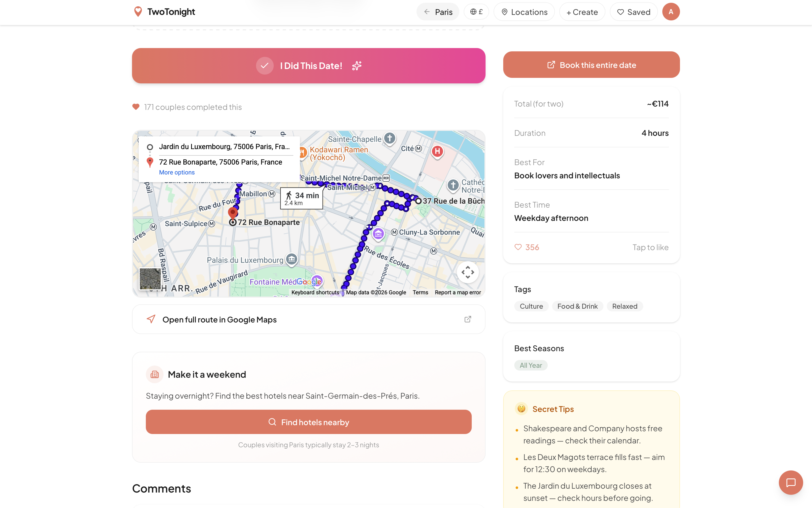Go back to Paris
Viewport: 812px width, 508px height.
438,12
